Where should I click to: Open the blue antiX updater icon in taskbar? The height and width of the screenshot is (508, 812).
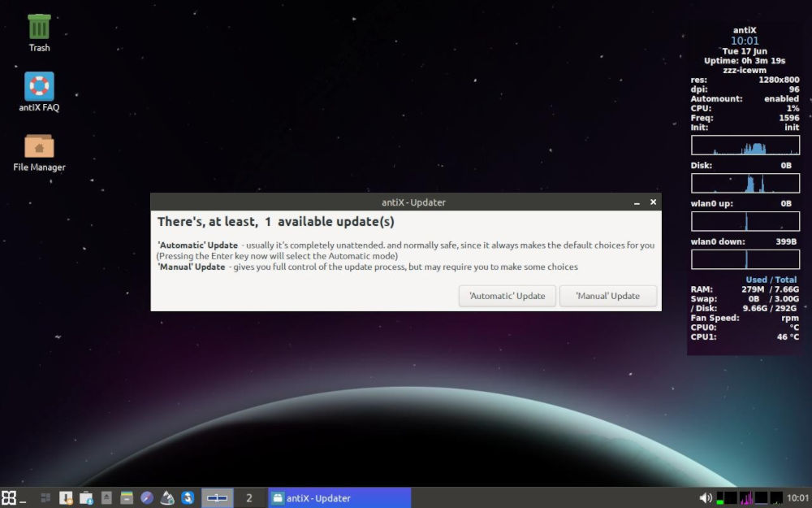point(187,497)
